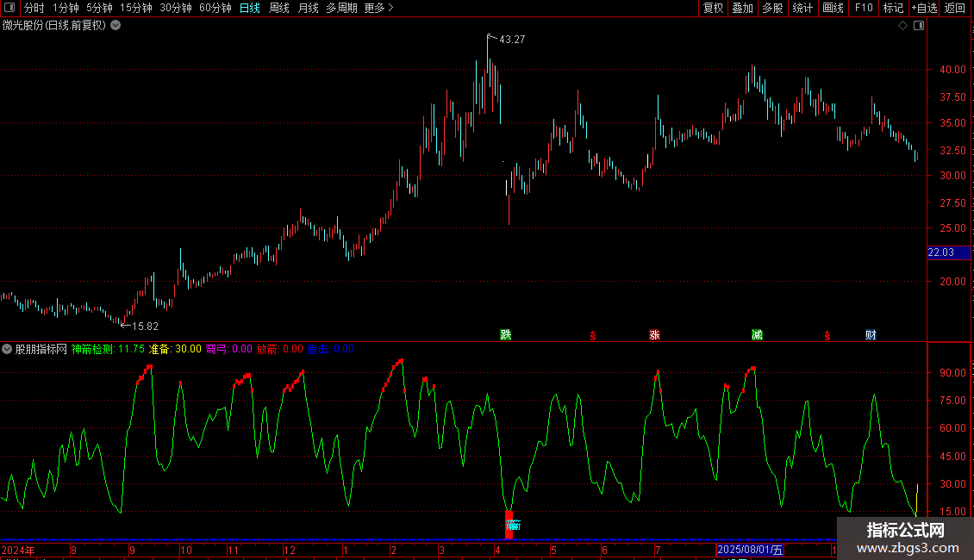Click the 2025/08/01/五 date marker
Screen dimensions: 974x560
pyautogui.click(x=751, y=550)
